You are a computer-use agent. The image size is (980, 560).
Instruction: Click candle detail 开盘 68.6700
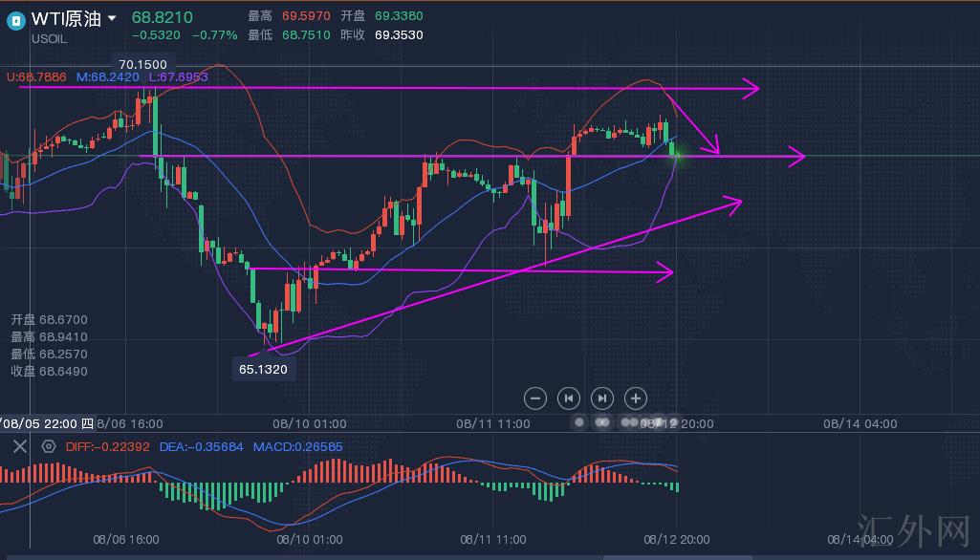pyautogui.click(x=49, y=319)
